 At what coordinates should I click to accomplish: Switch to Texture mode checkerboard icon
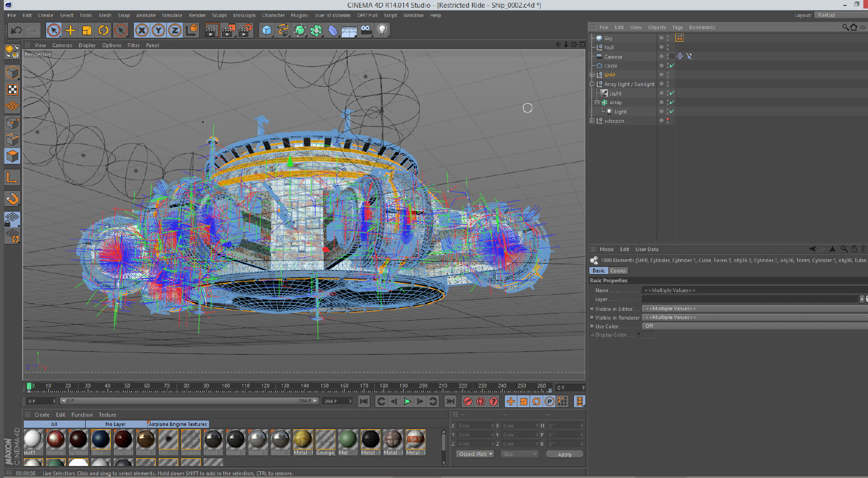pos(12,89)
